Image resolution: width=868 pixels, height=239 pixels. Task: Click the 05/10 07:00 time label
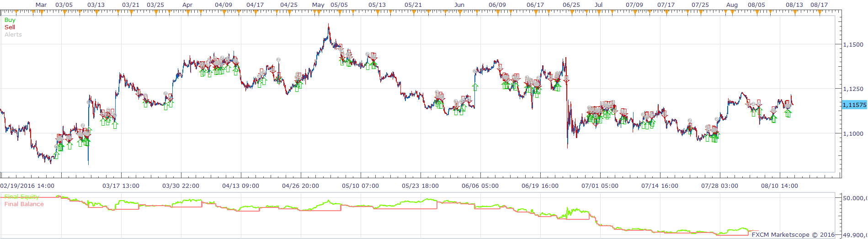point(361,186)
